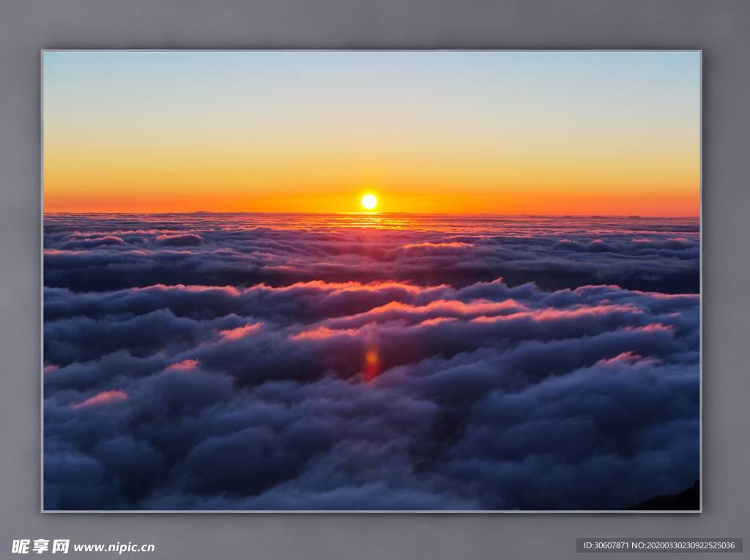Click the dark mountain silhouette in photo corner
The image size is (750, 560).
pos(677,500)
